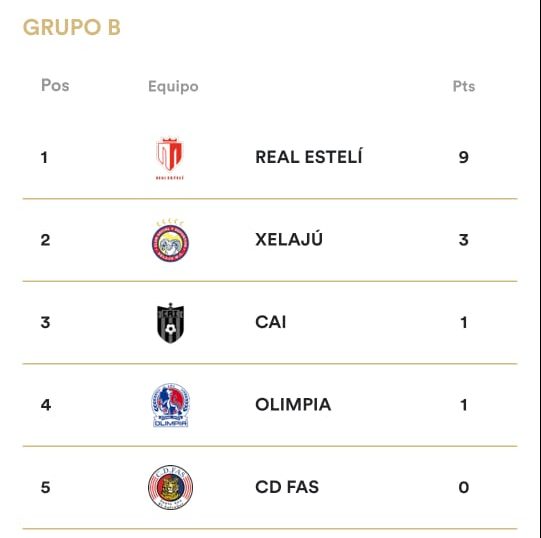Click CD FAS's 0 points value
The width and height of the screenshot is (541, 538).
(464, 487)
